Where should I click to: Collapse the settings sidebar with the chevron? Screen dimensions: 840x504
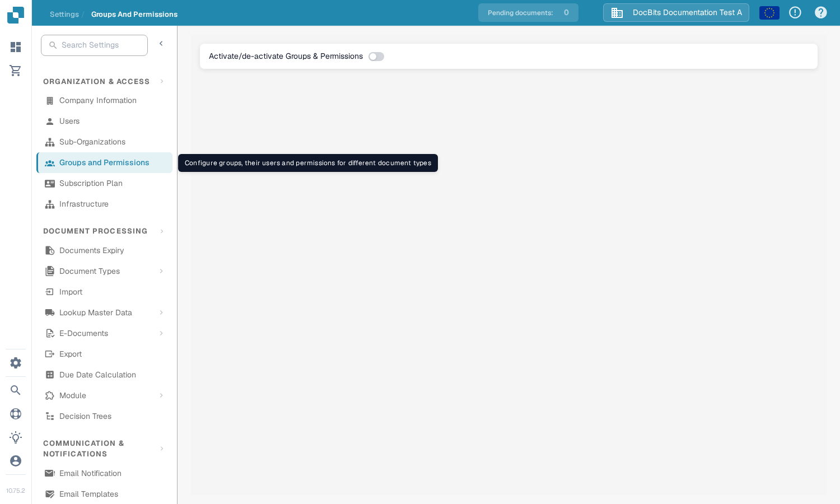coord(161,44)
